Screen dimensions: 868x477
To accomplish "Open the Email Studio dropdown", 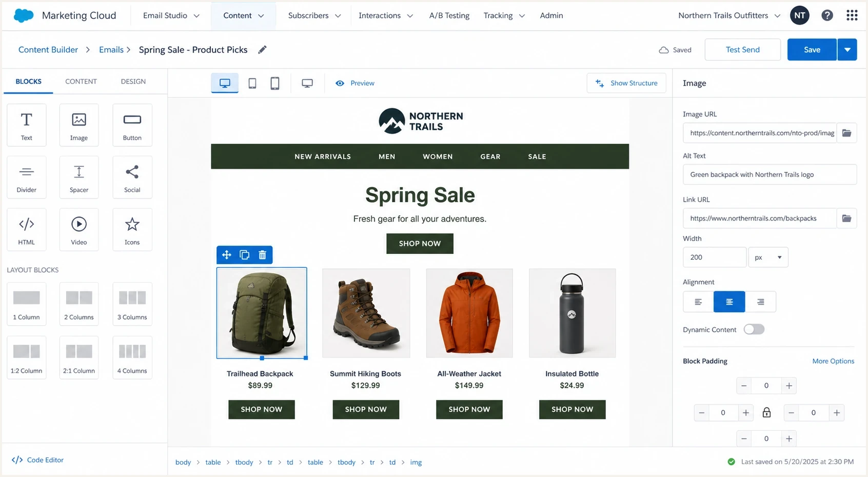I will [x=171, y=15].
